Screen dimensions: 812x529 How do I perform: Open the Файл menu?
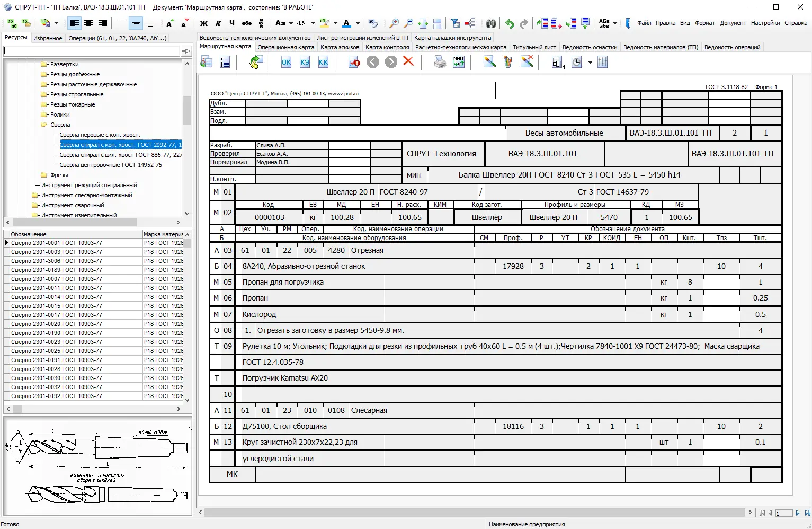644,23
